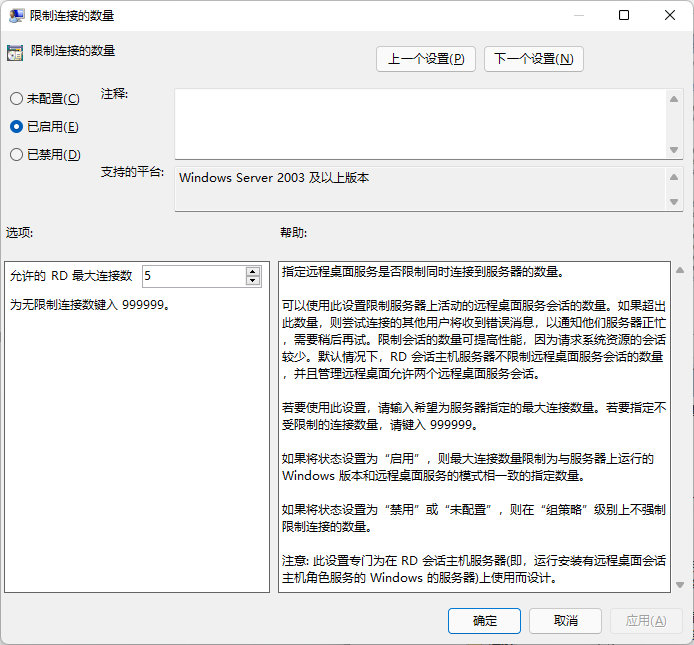Click the '帮助:' label
The width and height of the screenshot is (694, 645).
(293, 232)
